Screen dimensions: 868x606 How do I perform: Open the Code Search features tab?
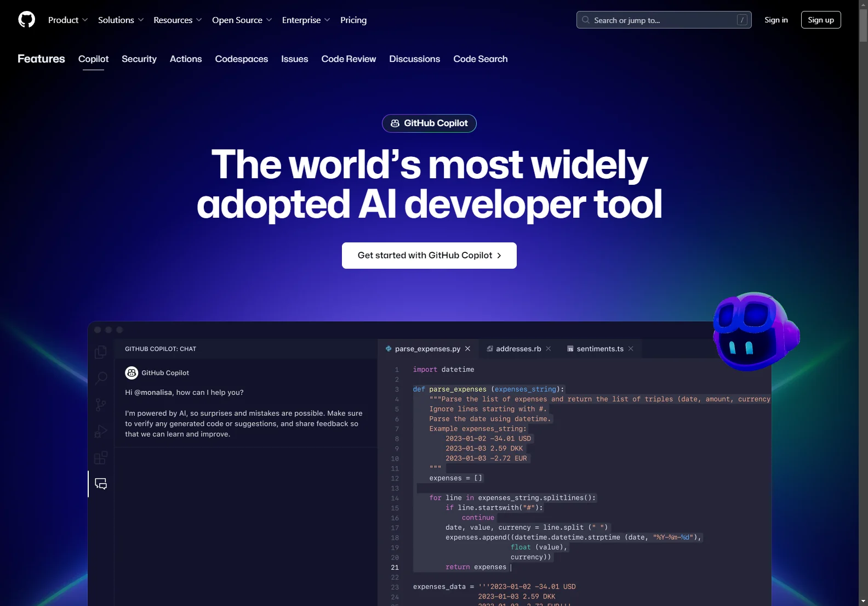click(x=481, y=59)
